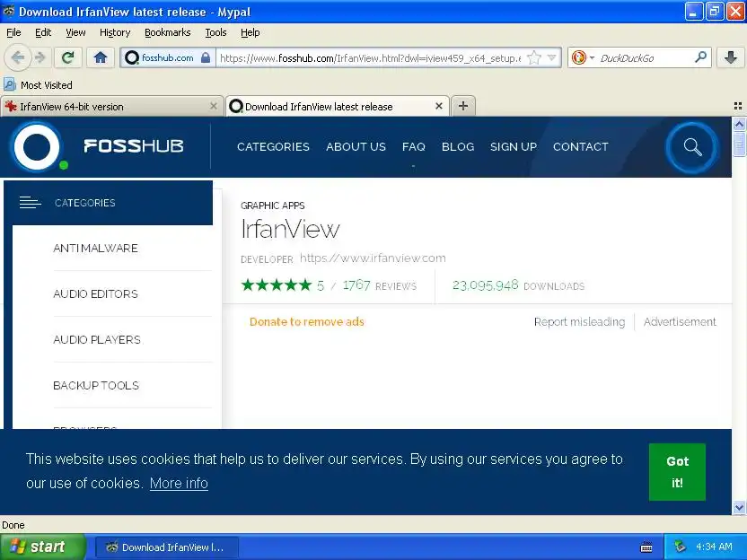747x560 pixels.
Task: Toggle the sidebar CATEGORIES hamburger icon
Action: click(30, 203)
